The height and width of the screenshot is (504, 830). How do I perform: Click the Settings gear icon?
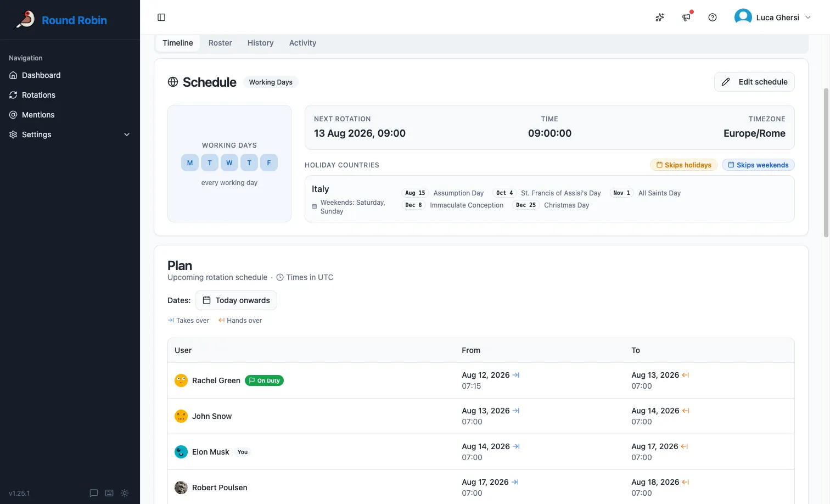tap(13, 135)
